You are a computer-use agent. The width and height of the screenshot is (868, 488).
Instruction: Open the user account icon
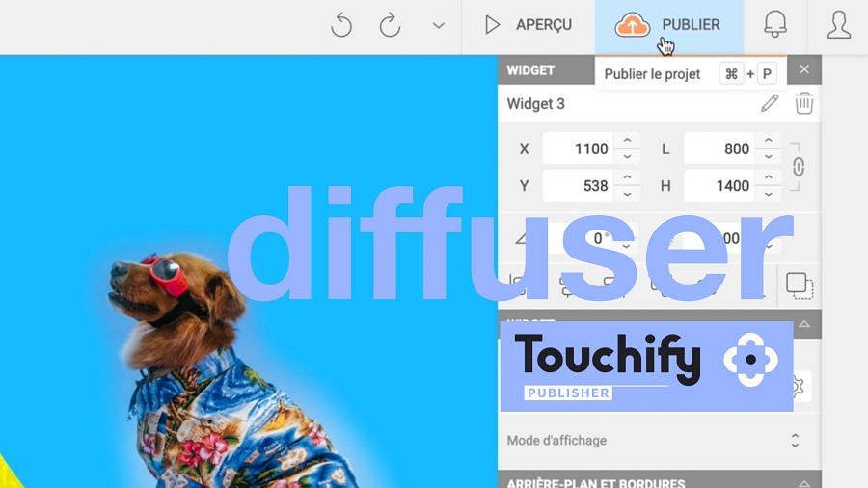coord(839,24)
